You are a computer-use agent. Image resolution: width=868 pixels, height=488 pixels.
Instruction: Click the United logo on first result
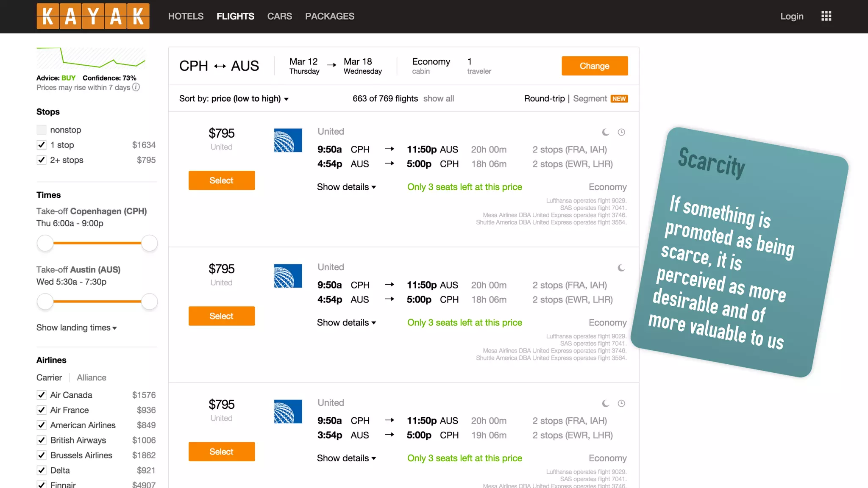tap(288, 140)
